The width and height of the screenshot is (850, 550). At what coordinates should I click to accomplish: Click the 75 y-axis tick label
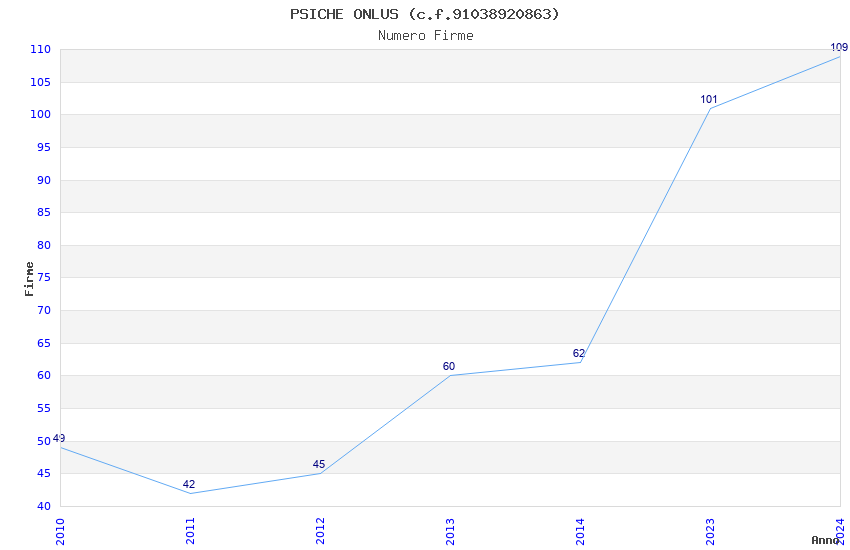point(43,278)
